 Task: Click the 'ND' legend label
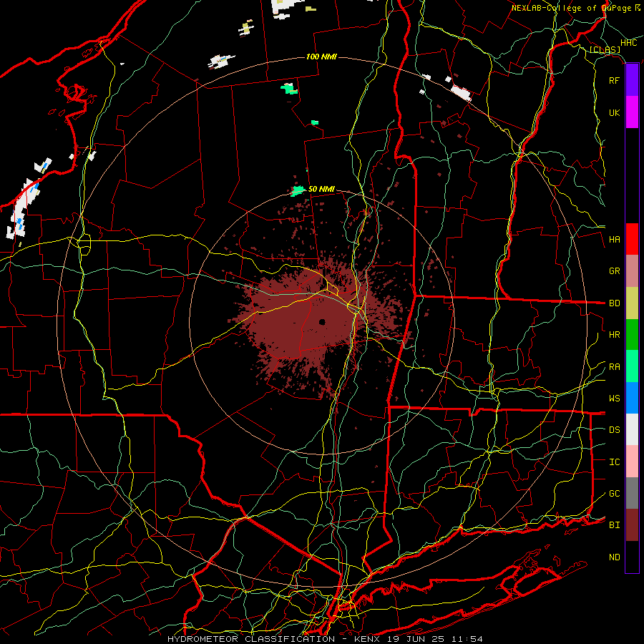pyautogui.click(x=614, y=557)
